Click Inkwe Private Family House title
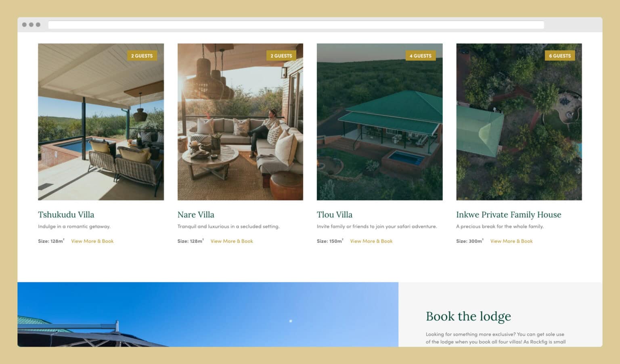This screenshot has width=620, height=364. (x=509, y=214)
